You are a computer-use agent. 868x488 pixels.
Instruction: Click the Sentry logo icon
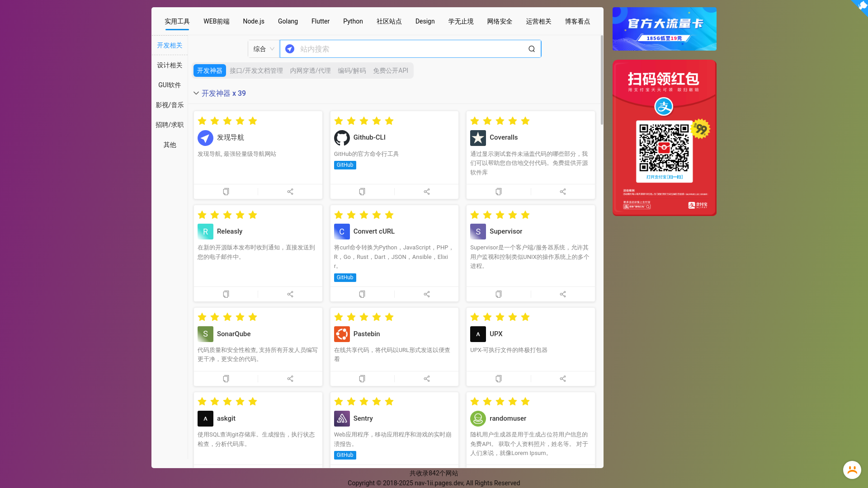pos(342,419)
